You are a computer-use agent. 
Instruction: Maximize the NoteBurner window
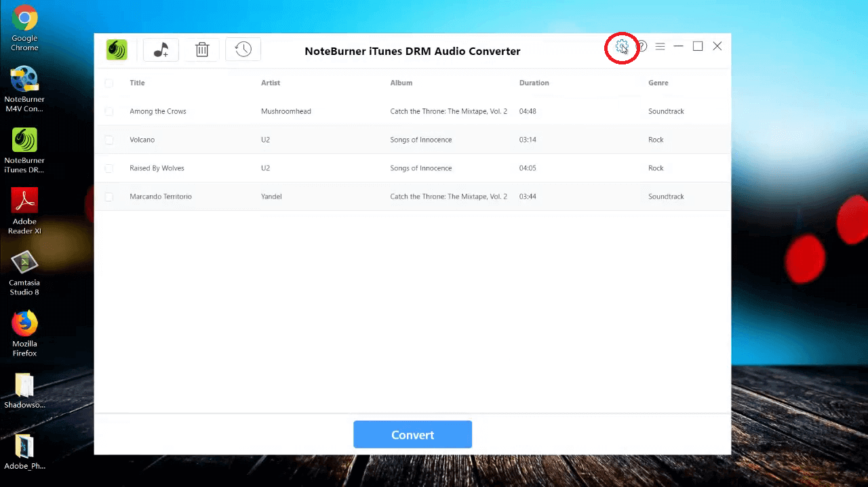click(x=698, y=46)
